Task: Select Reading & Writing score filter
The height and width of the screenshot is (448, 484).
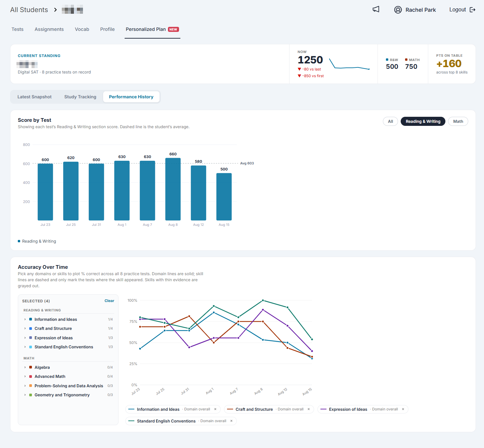Action: (x=423, y=121)
